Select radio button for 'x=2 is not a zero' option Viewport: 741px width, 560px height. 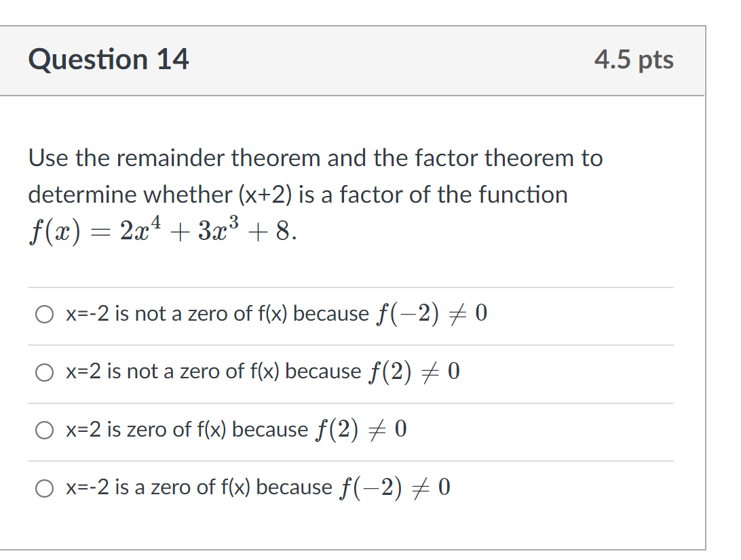point(44,372)
